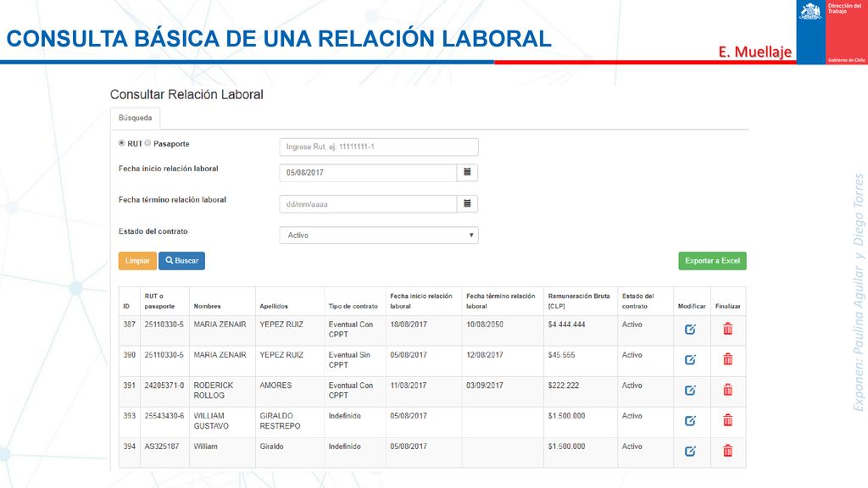Click the Limpiar button

tap(137, 261)
